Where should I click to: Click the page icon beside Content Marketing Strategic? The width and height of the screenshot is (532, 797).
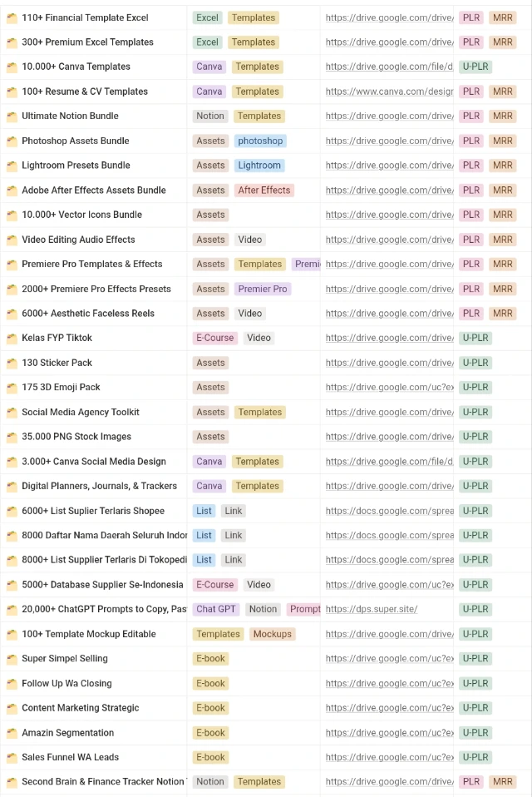[12, 708]
